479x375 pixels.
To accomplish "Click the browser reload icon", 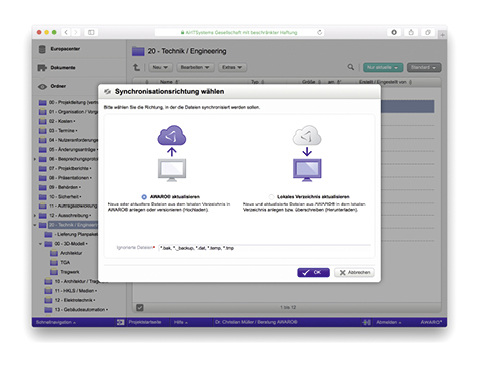I will coord(319,32).
